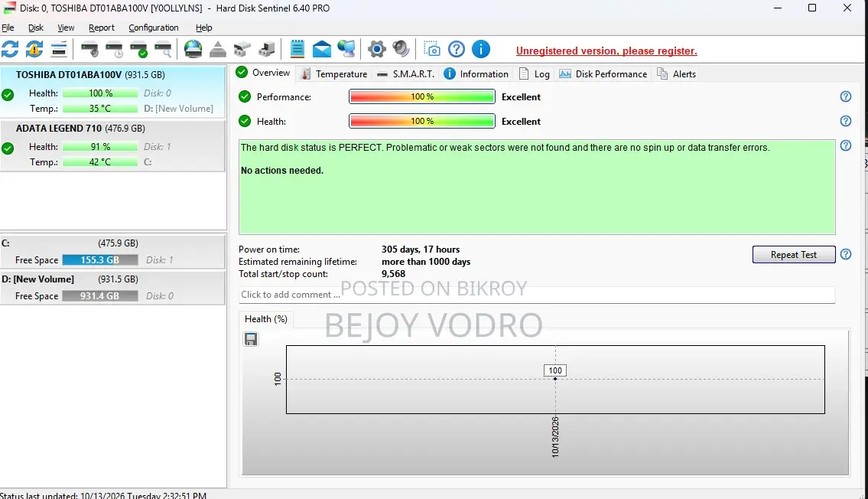Click the globe and monitor toolbar icon

tap(346, 49)
